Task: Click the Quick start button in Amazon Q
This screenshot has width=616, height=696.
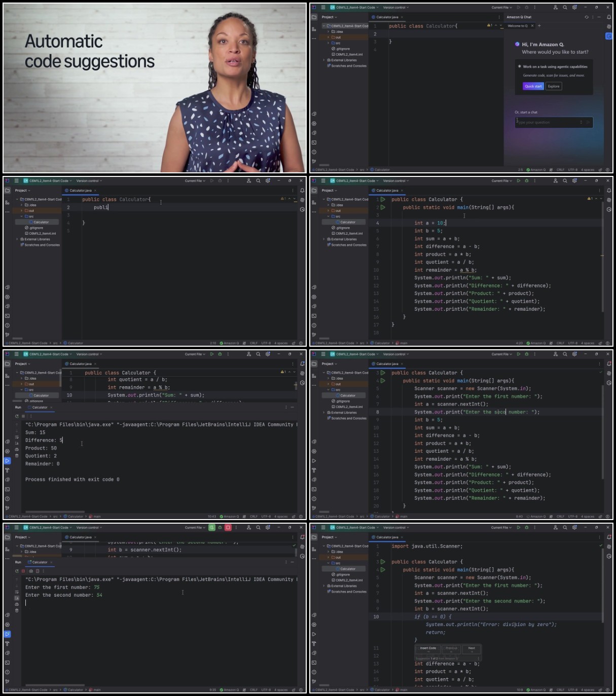Action: point(533,86)
